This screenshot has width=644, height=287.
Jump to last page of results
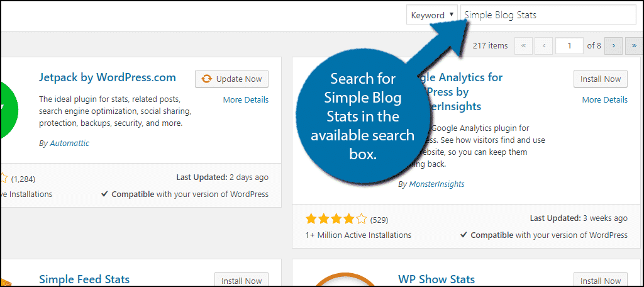[634, 46]
